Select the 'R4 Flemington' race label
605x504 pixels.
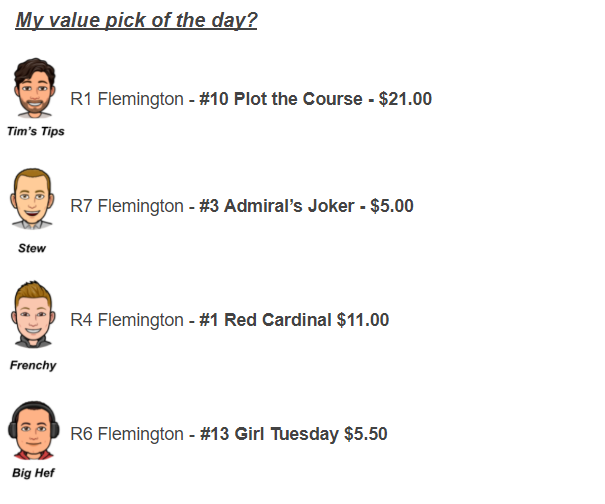tap(127, 320)
